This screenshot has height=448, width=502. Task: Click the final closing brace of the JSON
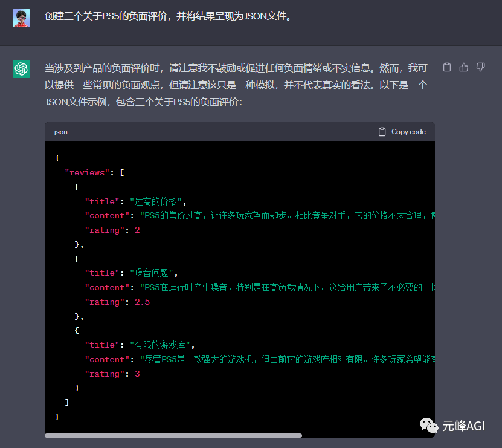click(56, 416)
